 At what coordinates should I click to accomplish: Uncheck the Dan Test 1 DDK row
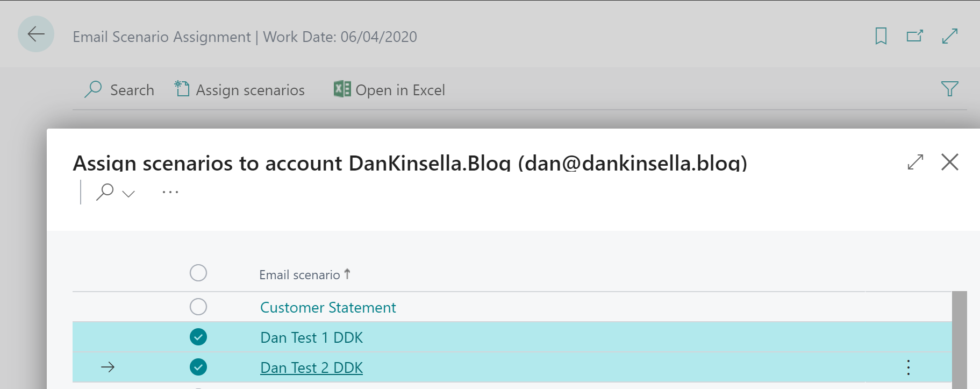coord(198,337)
